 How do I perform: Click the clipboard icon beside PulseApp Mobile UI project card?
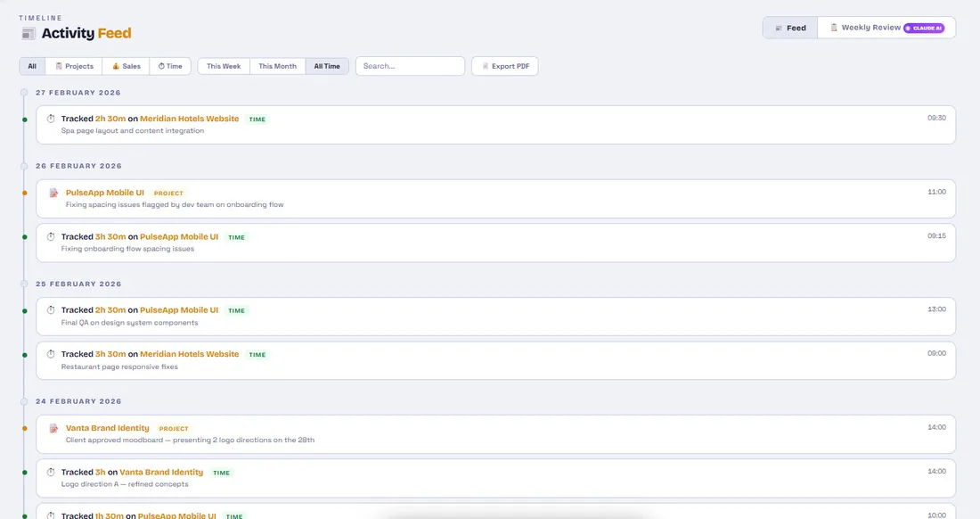click(52, 192)
